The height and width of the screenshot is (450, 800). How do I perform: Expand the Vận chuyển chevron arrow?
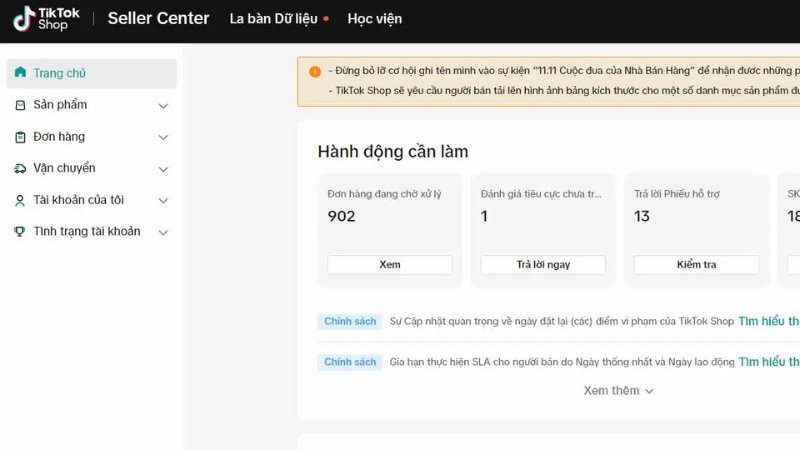163,168
